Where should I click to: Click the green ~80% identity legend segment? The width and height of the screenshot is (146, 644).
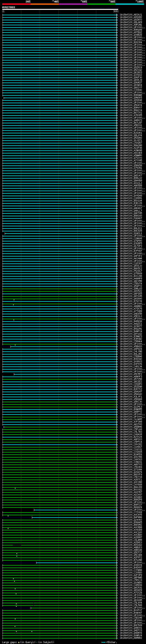pyautogui.click(x=101, y=4)
